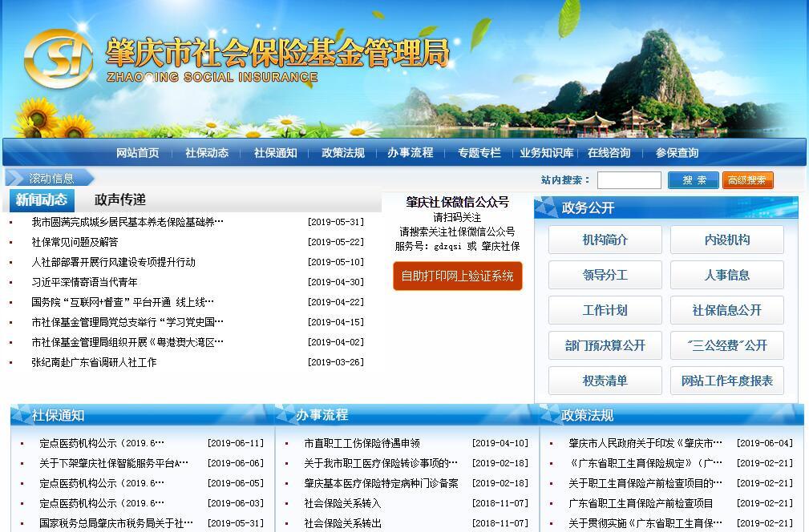
Task: Select the 新闻动态 tab
Action: click(x=42, y=199)
